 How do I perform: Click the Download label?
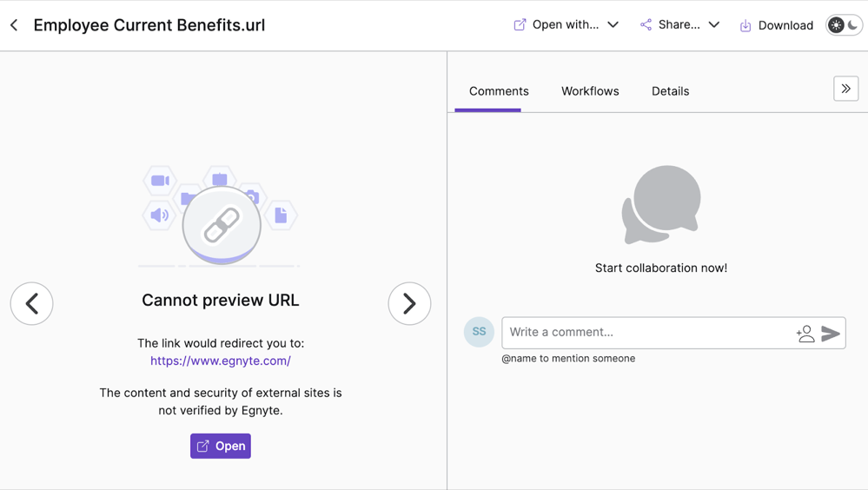[x=785, y=25]
